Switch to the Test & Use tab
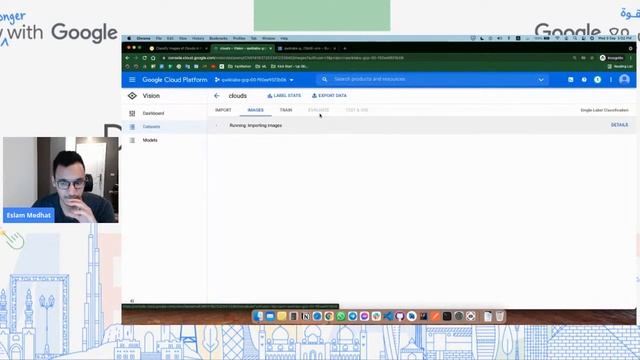Screen dimensions: 640x360 click(357, 110)
